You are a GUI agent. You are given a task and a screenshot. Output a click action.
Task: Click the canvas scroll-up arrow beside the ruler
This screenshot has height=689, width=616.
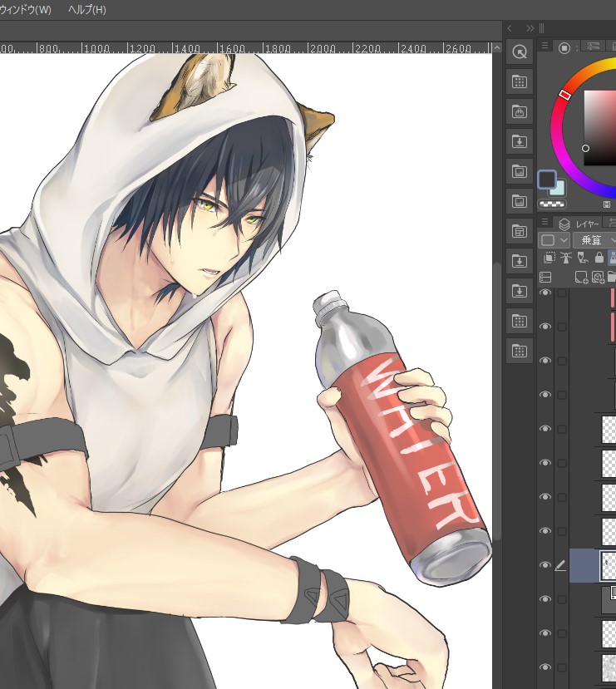pos(497,47)
